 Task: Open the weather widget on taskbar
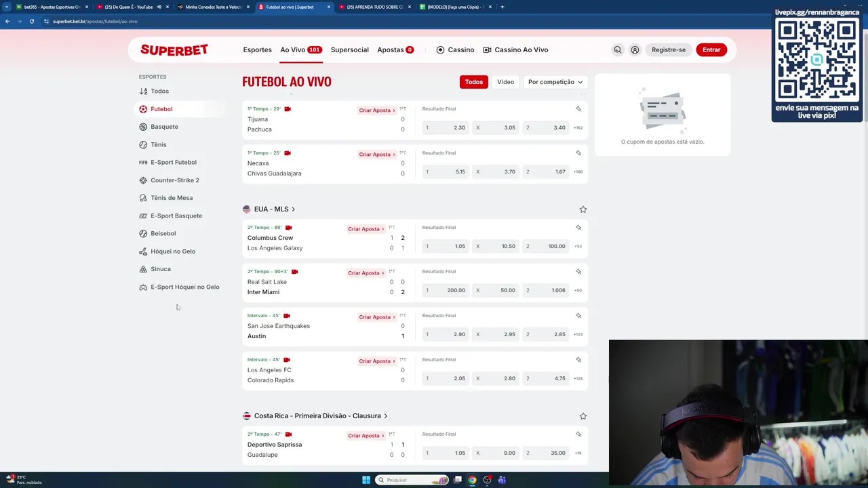[x=24, y=480]
